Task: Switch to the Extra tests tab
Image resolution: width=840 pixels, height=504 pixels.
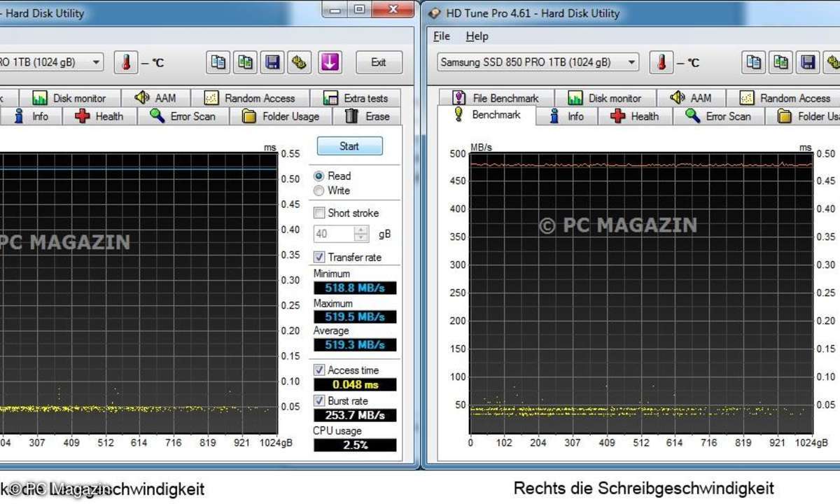Action: point(356,98)
